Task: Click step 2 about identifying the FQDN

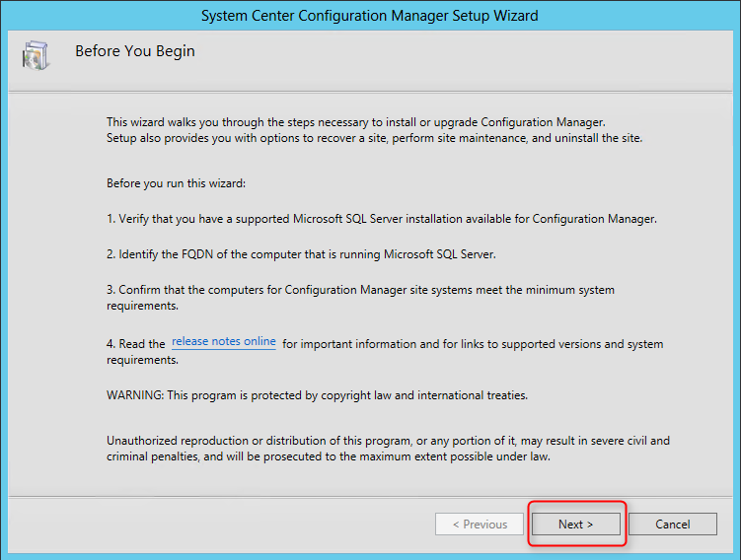Action: 301,254
